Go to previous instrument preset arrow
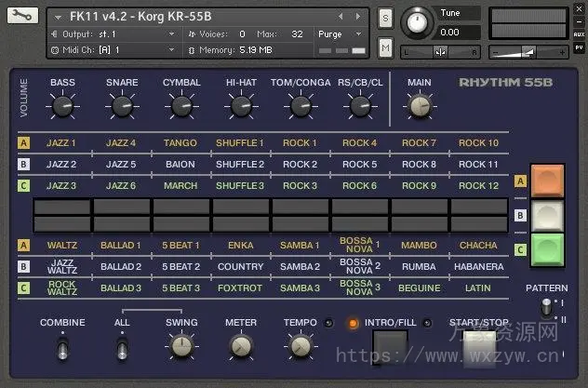Image resolution: width=588 pixels, height=388 pixels. [341, 17]
